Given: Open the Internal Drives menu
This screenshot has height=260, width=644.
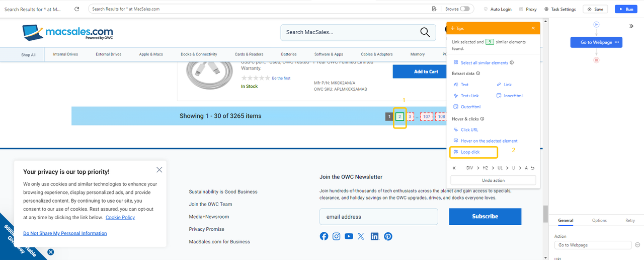Looking at the screenshot, I should 65,54.
